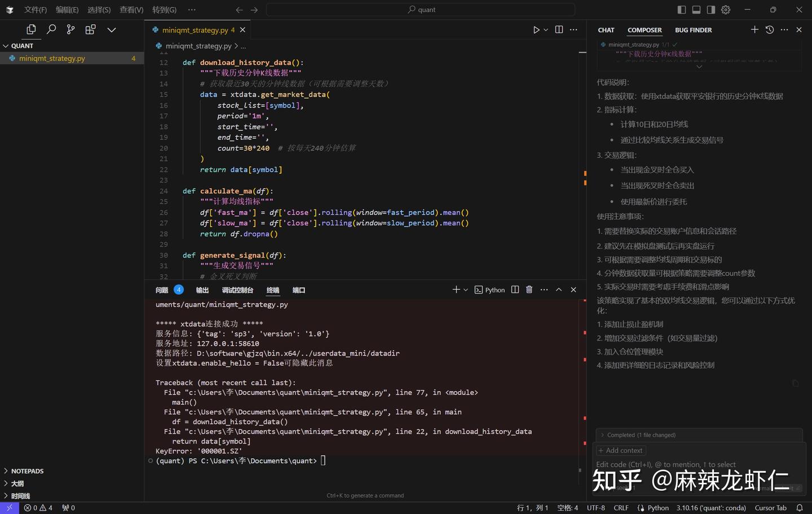Open the terminal launch profile dropdown
The width and height of the screenshot is (812, 514).
point(466,290)
